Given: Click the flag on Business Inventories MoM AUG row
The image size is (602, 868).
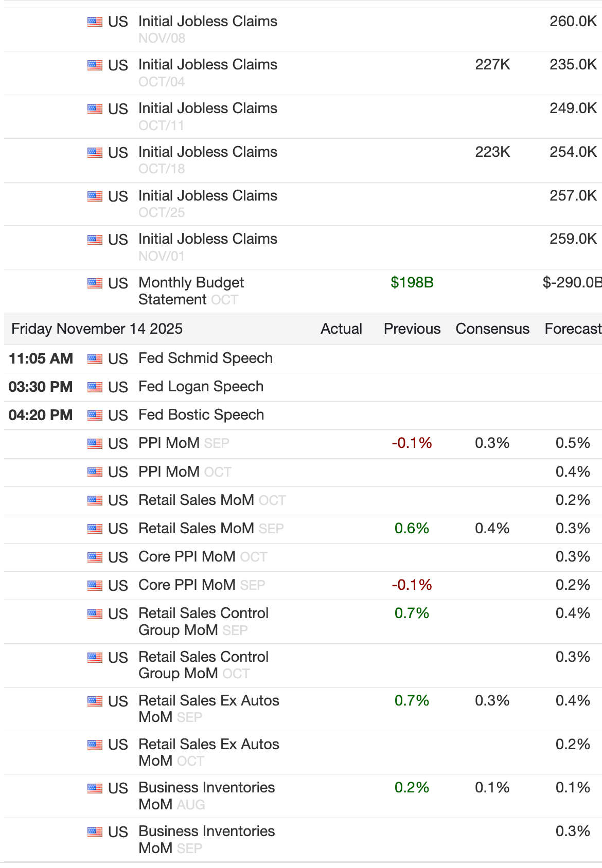Looking at the screenshot, I should point(95,788).
